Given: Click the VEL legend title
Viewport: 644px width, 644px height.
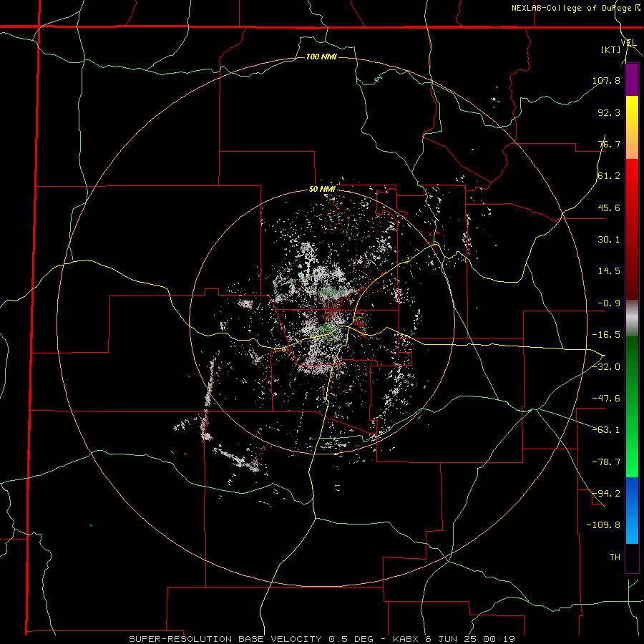Looking at the screenshot, I should [628, 43].
